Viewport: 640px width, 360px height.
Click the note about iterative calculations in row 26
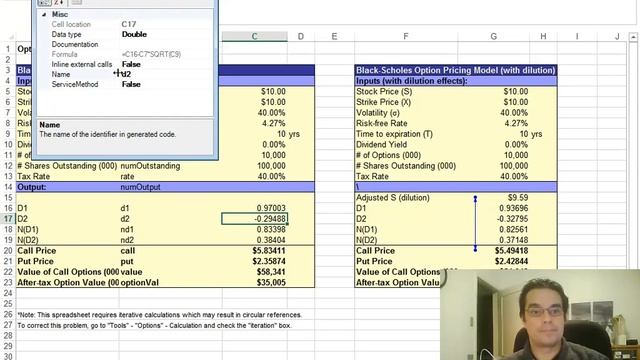point(160,315)
